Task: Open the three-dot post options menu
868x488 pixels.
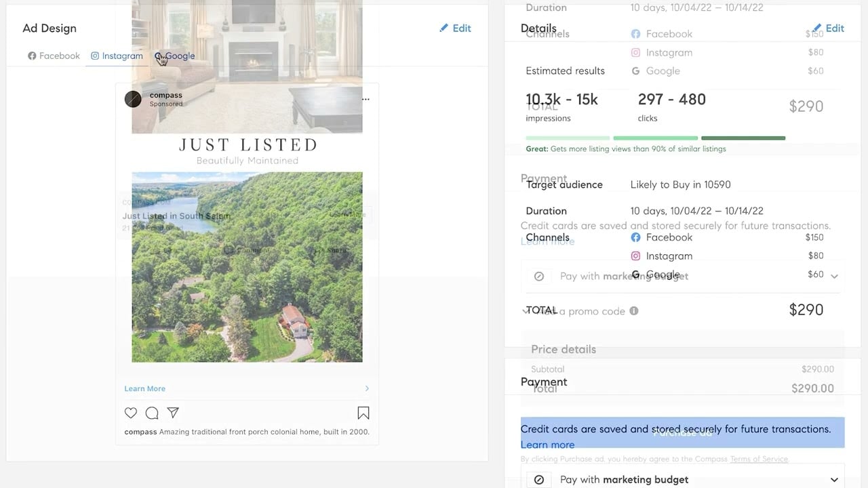Action: (x=366, y=99)
